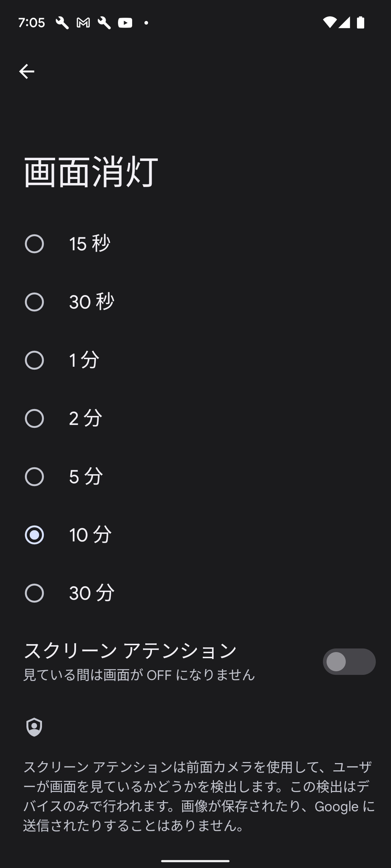This screenshot has width=391, height=868.
Task: Select the 2 分 radio button
Action: (34, 418)
